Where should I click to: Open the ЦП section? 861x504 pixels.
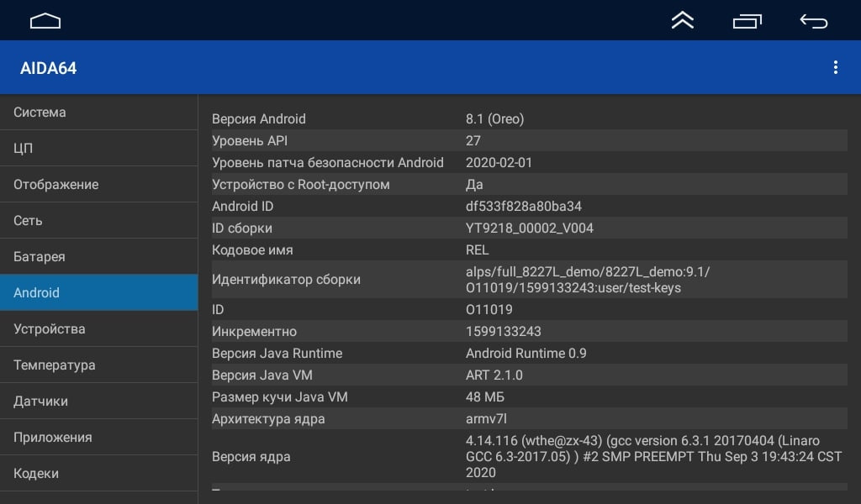[98, 149]
